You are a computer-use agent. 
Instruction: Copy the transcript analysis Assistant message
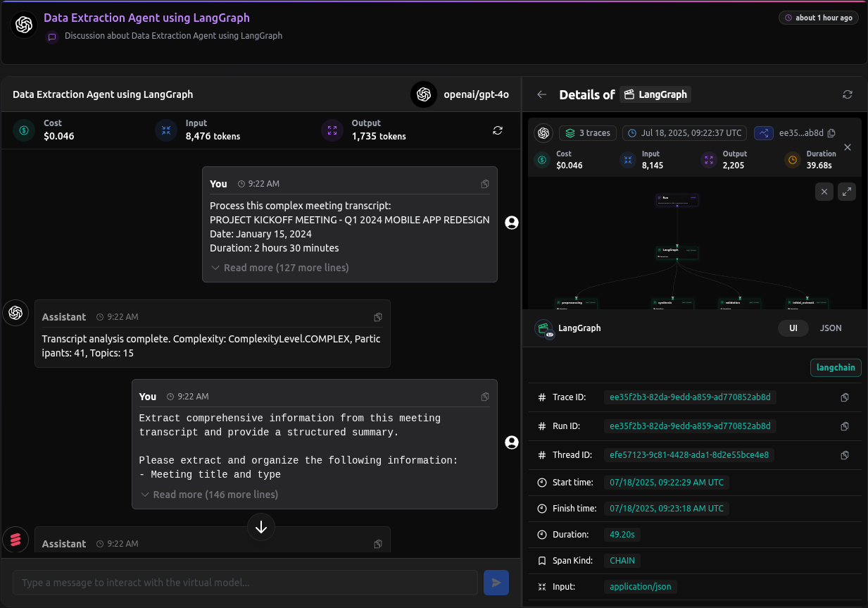[x=378, y=317]
